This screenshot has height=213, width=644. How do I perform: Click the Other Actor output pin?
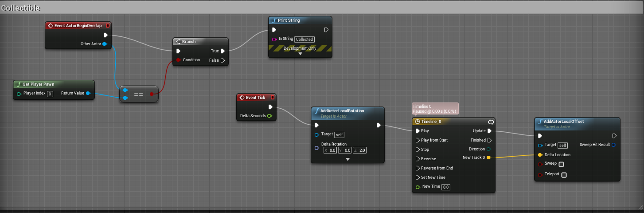coord(105,44)
